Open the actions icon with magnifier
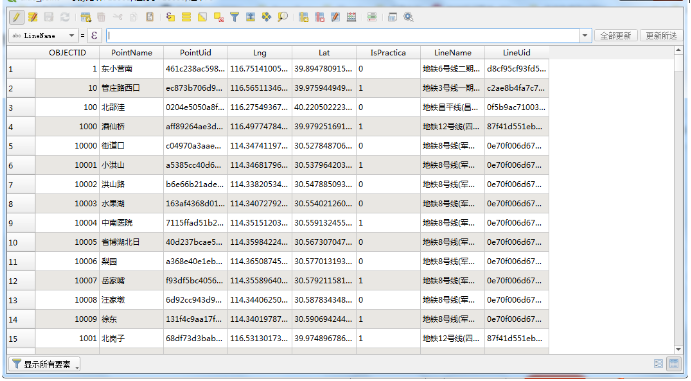Image resolution: width=691 pixels, height=381 pixels. coord(409,17)
